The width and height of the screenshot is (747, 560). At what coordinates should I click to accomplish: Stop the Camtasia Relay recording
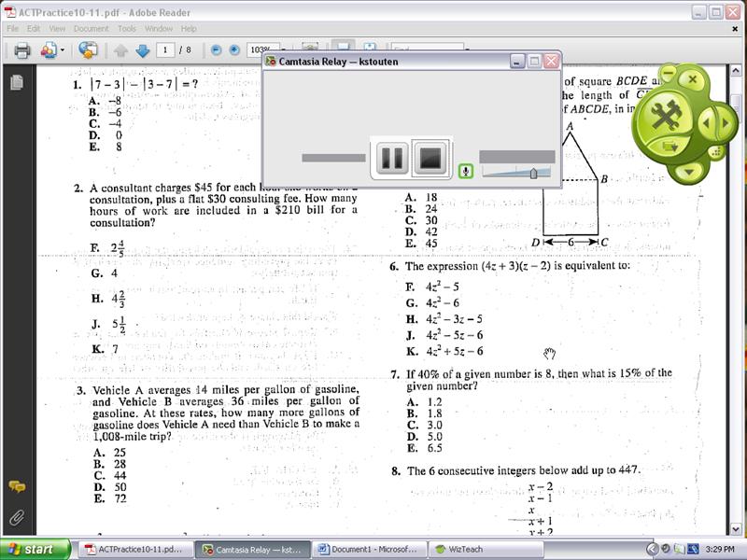coord(430,158)
